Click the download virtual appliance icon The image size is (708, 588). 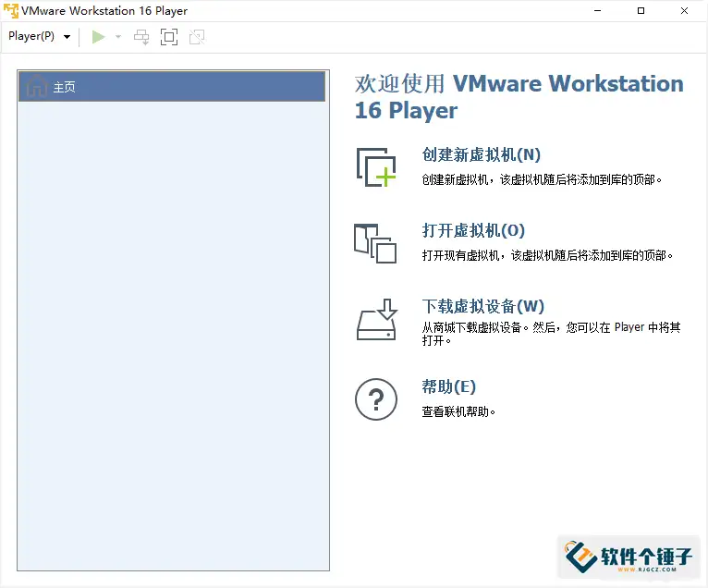coord(376,319)
